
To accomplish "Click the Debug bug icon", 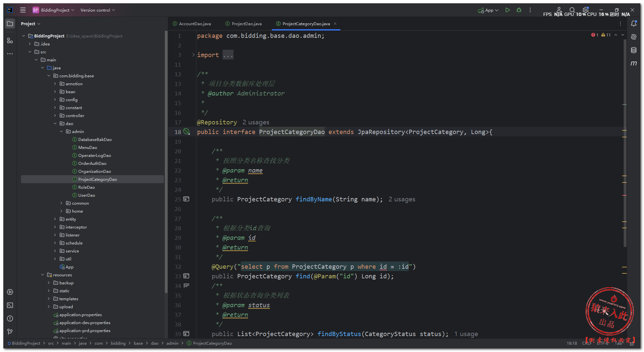I will [x=519, y=10].
